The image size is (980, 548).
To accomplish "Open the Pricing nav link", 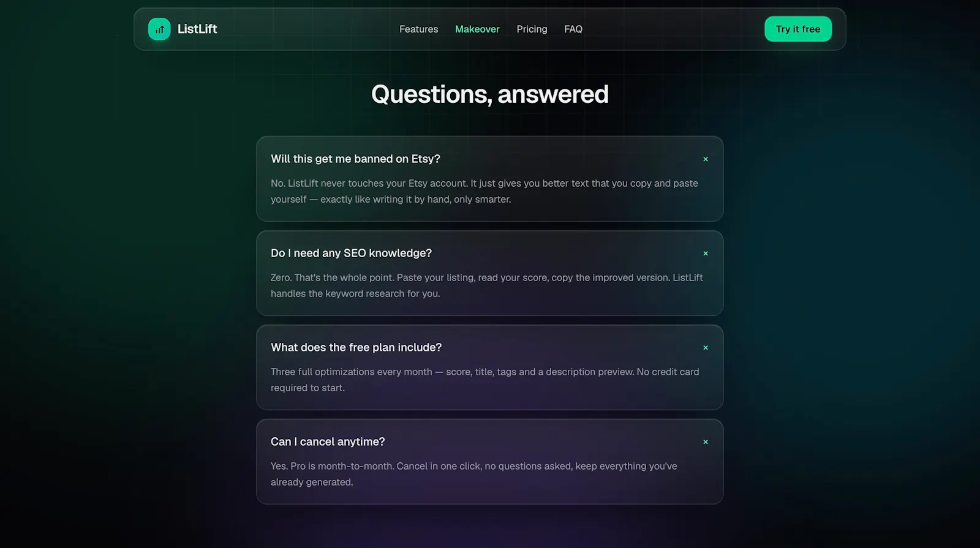I will tap(532, 29).
